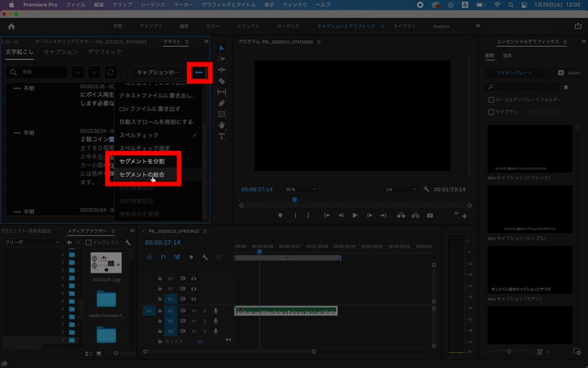Select the Type tool
The height and width of the screenshot is (368, 588).
pos(222,136)
